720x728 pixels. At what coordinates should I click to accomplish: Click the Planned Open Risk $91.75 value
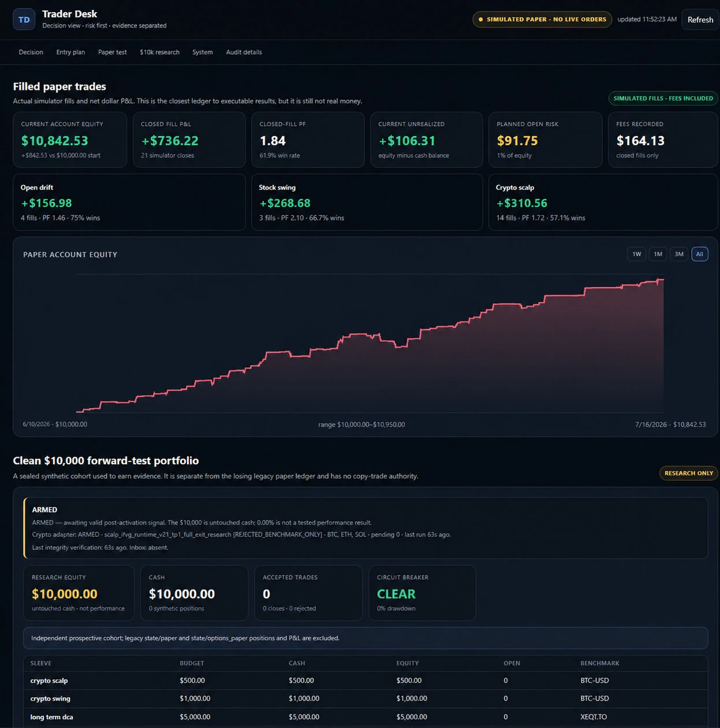pyautogui.click(x=517, y=140)
